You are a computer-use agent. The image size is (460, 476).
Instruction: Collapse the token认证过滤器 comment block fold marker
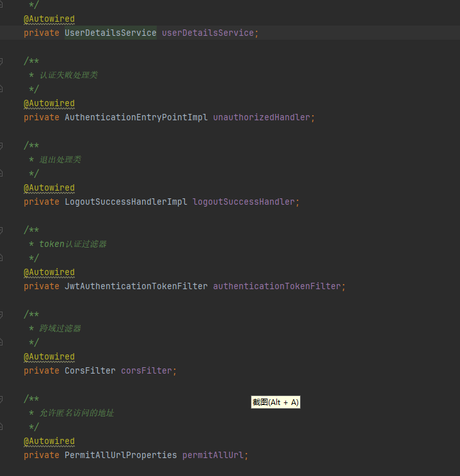tap(1, 230)
